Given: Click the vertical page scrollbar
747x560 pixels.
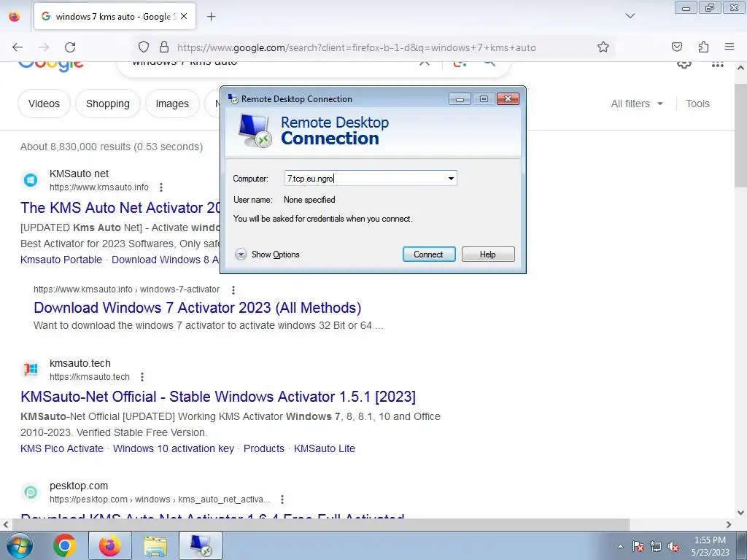Looking at the screenshot, I should [741, 136].
